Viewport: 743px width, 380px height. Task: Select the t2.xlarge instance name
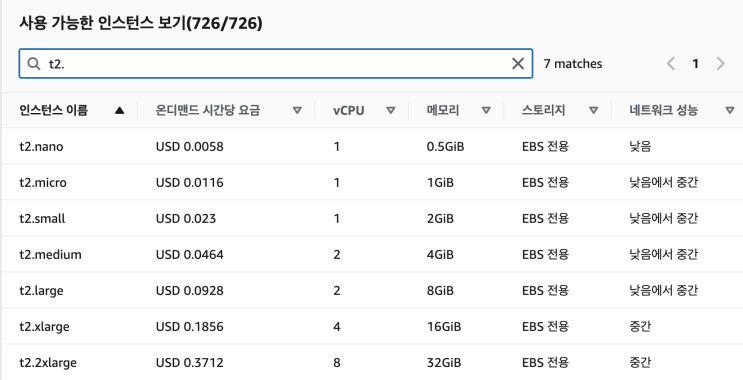click(x=44, y=326)
